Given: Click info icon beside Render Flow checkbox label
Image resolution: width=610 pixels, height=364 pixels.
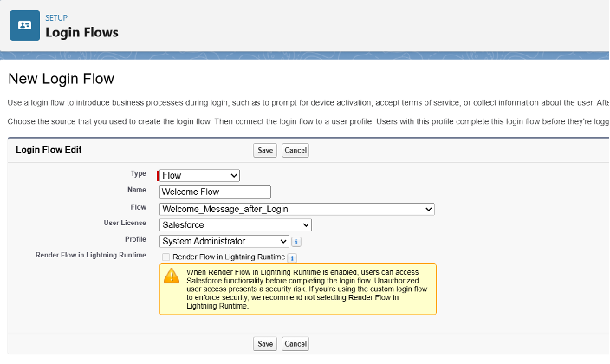Looking at the screenshot, I should click(x=292, y=257).
